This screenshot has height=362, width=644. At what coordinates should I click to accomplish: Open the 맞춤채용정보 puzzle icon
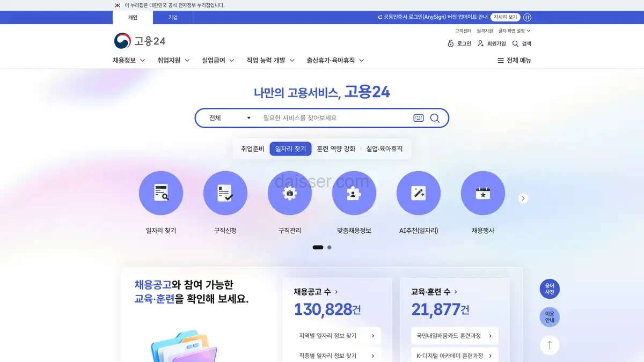[354, 193]
